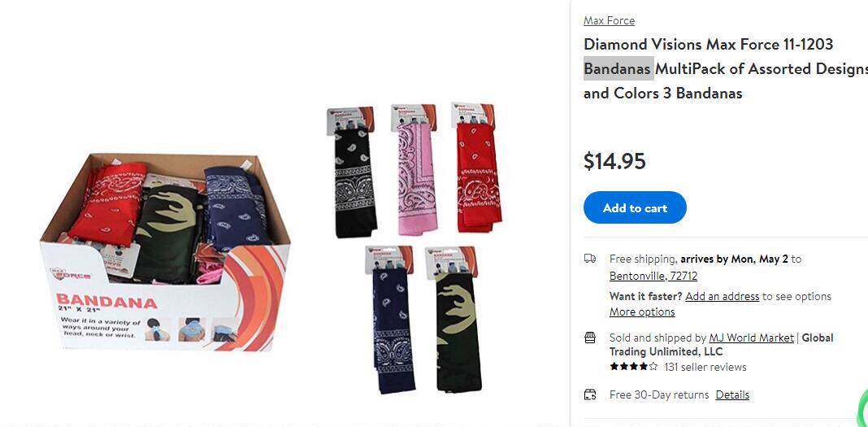Click the highlighted Bandanas word in title

[618, 68]
